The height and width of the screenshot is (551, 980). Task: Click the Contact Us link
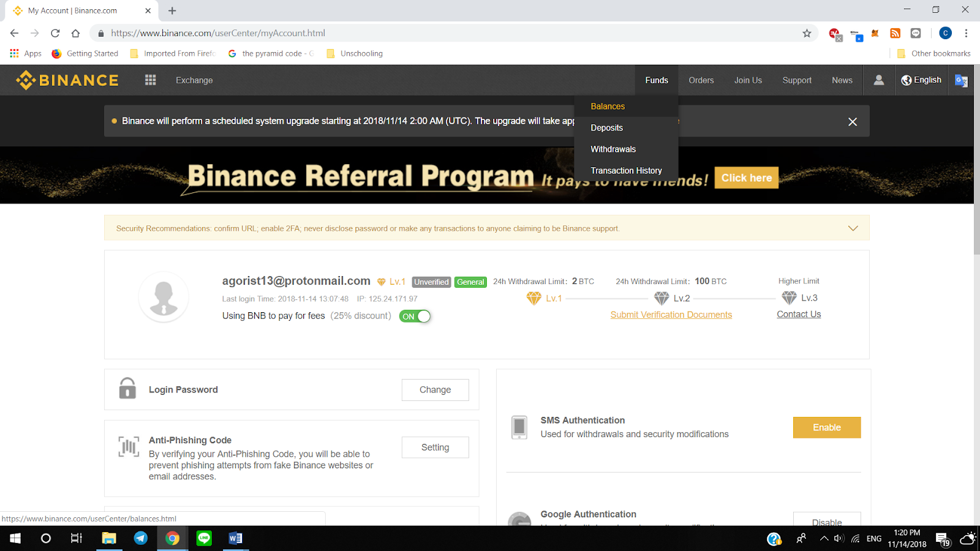pos(799,314)
